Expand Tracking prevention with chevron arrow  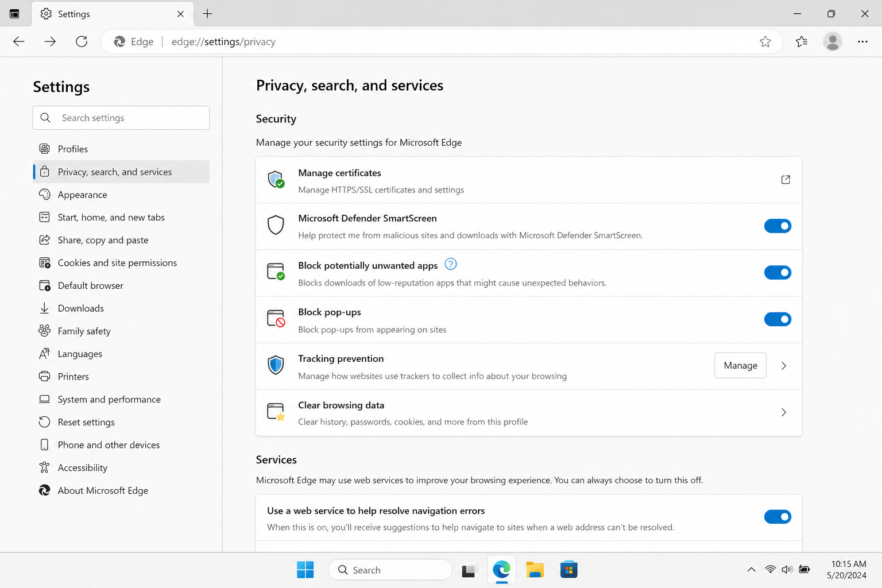pyautogui.click(x=784, y=366)
